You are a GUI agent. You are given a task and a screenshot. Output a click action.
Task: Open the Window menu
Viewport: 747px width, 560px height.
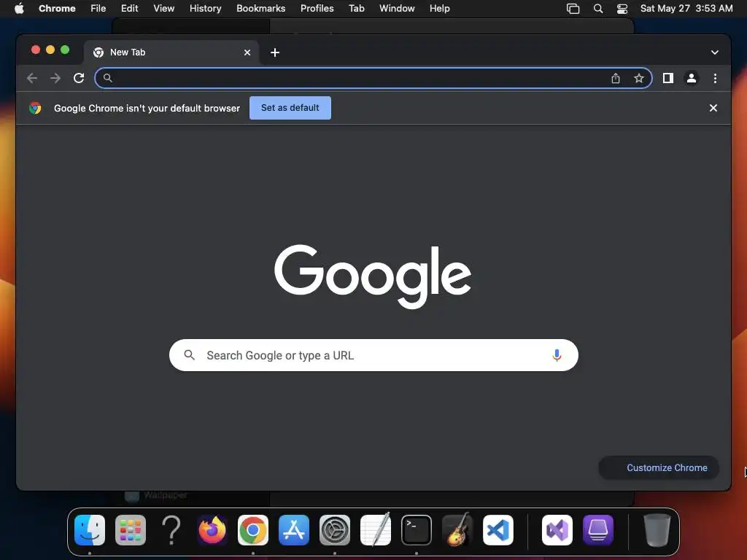397,9
